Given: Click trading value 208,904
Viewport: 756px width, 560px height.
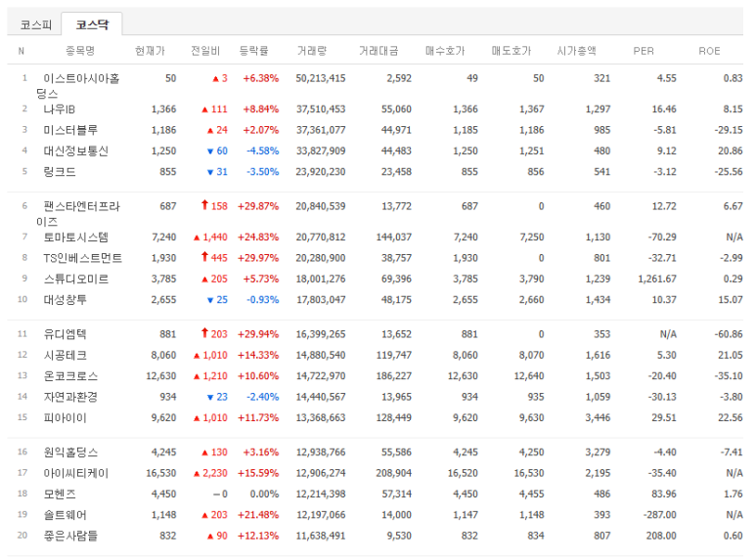Looking at the screenshot, I should coord(394,473).
